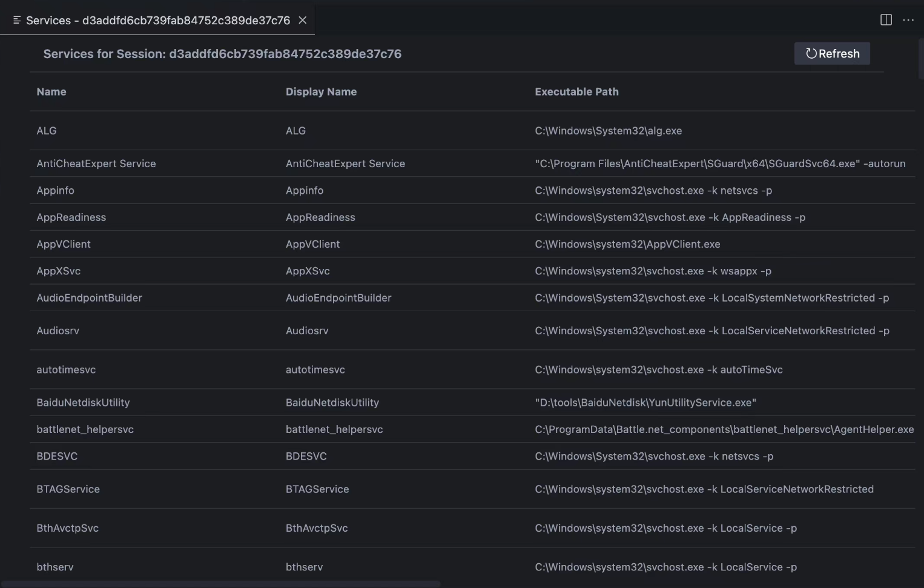The height and width of the screenshot is (588, 924).
Task: Click Appinfo's svchost netsvcs path
Action: (x=653, y=190)
